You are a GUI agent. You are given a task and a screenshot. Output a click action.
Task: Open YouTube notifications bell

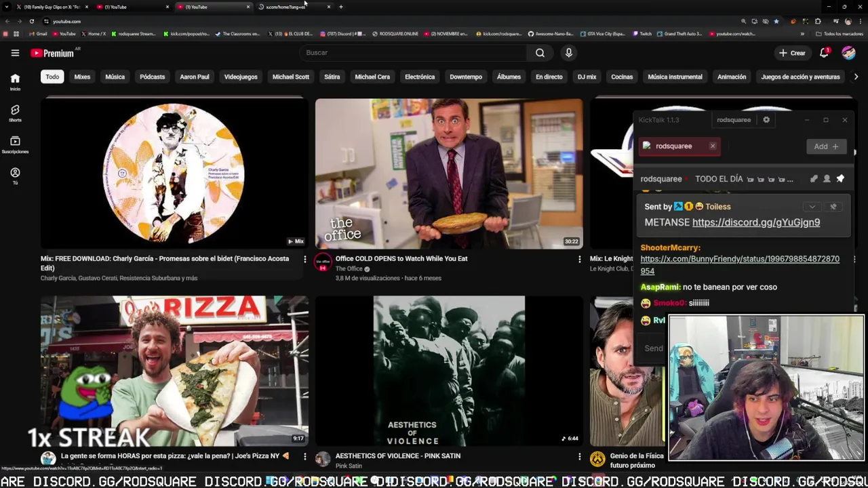tap(825, 53)
